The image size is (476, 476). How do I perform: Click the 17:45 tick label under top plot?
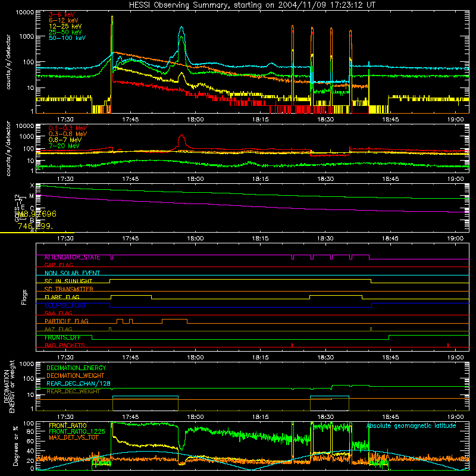[x=130, y=120]
